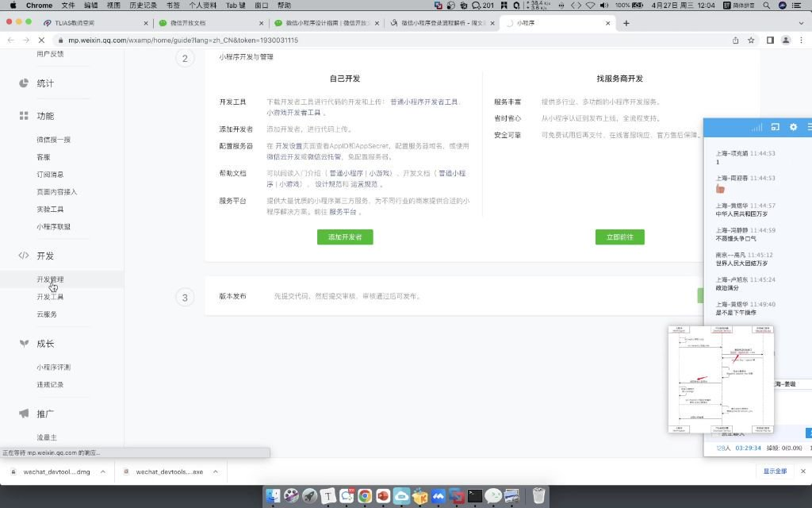Open the Wi-Fi icon in the menu bar
Image resolution: width=812 pixels, height=508 pixels.
point(590,6)
